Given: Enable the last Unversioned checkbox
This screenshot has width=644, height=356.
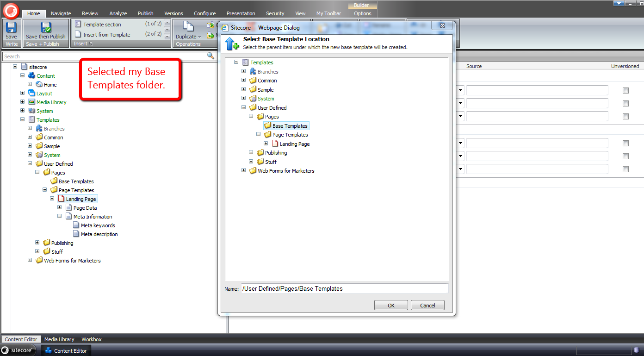Looking at the screenshot, I should click(x=625, y=169).
